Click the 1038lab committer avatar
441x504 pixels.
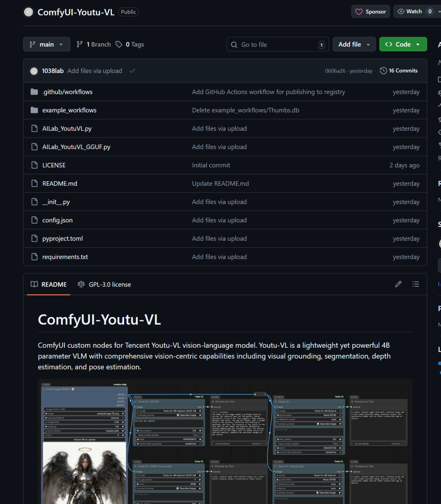pyautogui.click(x=34, y=71)
